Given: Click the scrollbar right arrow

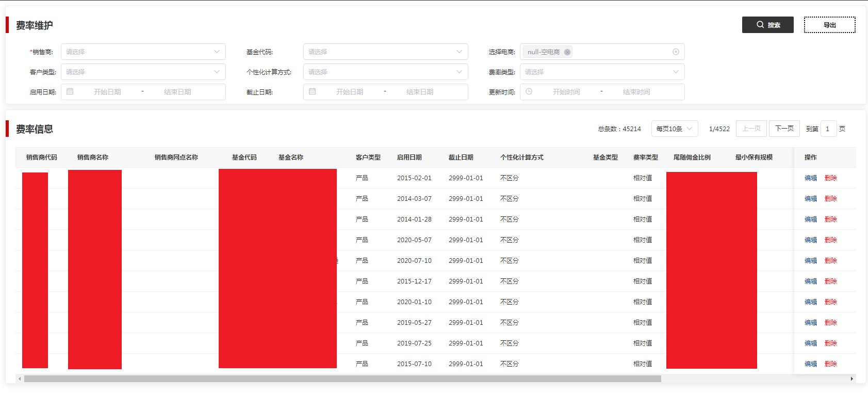Looking at the screenshot, I should (x=851, y=379).
